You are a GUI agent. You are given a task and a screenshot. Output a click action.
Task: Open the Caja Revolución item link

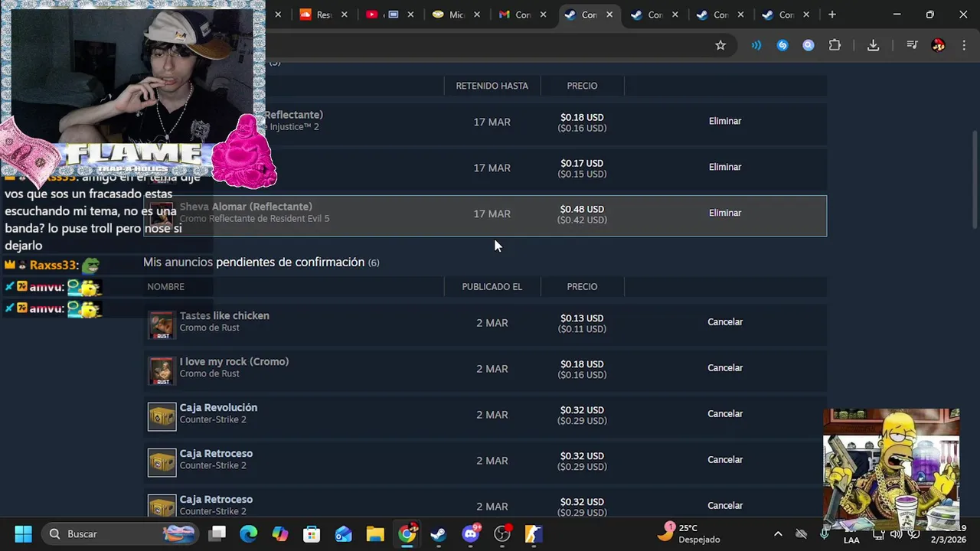tap(218, 407)
